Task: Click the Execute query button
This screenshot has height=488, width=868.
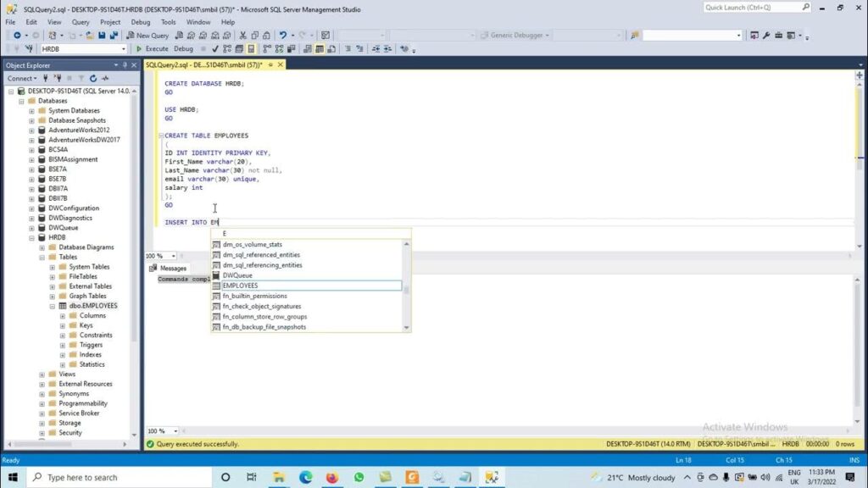Action: [x=153, y=48]
